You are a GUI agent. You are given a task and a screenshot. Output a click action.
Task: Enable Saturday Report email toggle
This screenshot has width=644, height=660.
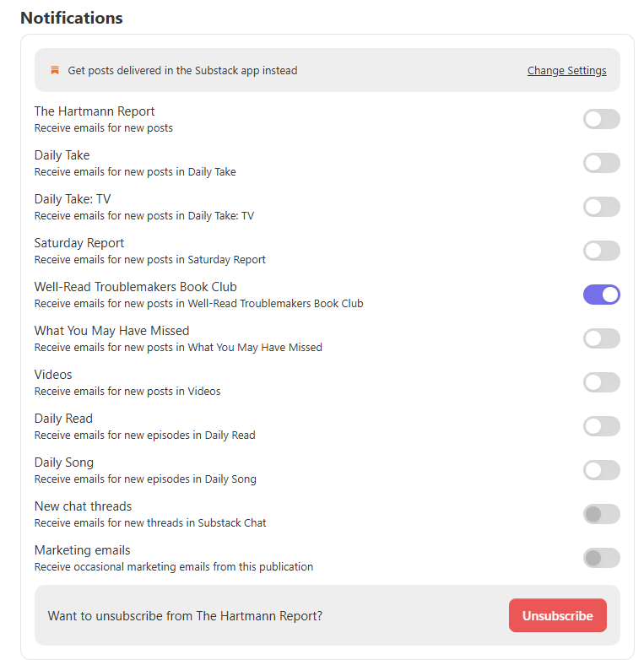[602, 251]
